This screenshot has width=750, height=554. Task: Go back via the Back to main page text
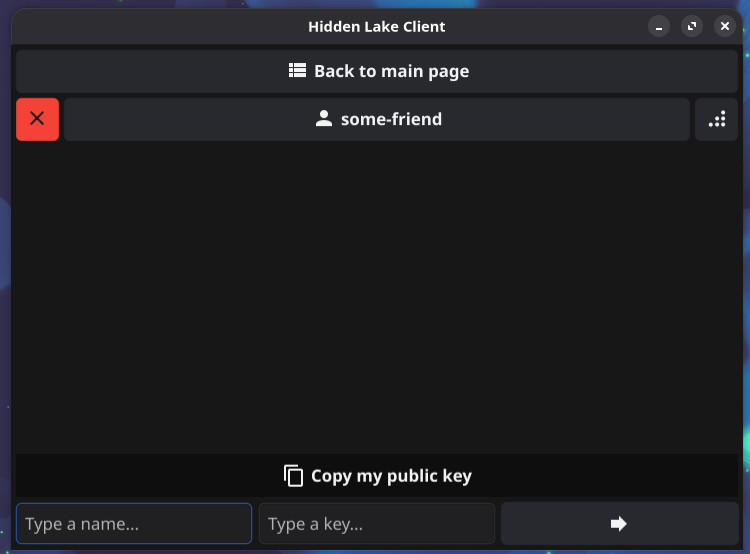click(391, 71)
